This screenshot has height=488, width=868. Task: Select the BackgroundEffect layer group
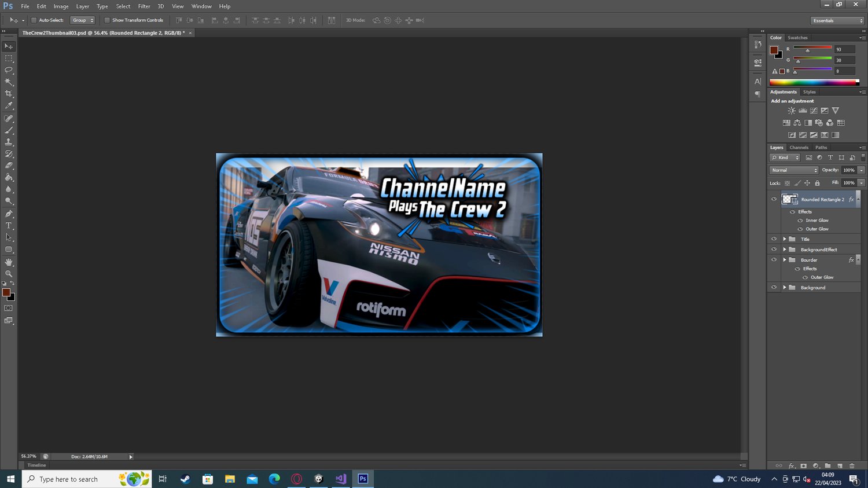pos(818,249)
